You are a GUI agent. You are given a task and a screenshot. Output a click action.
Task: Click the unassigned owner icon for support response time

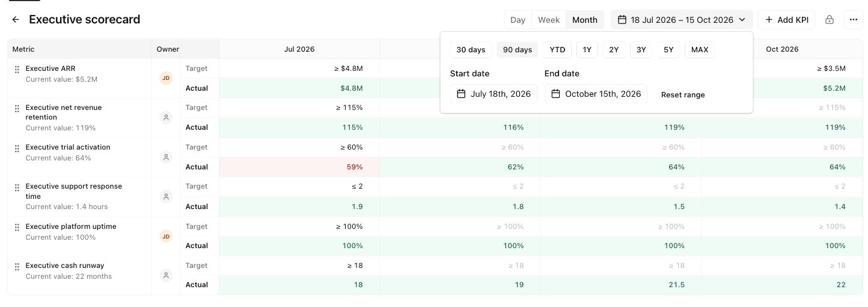pos(166,196)
